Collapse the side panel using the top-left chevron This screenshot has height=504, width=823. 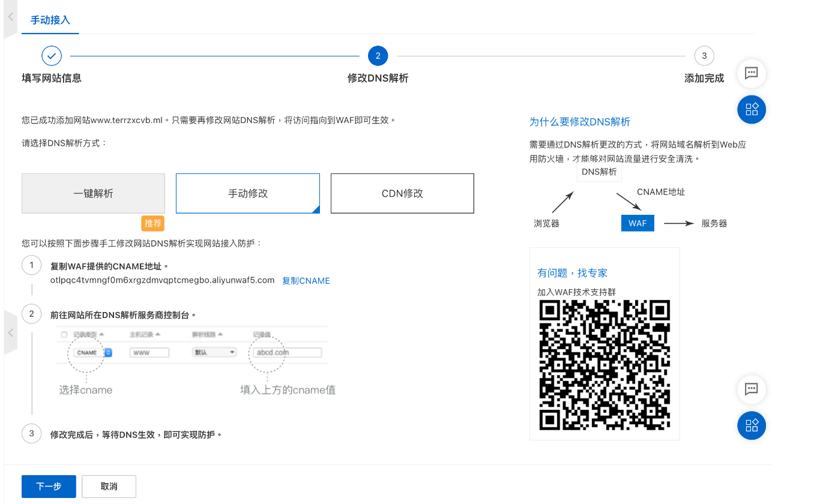point(10,17)
